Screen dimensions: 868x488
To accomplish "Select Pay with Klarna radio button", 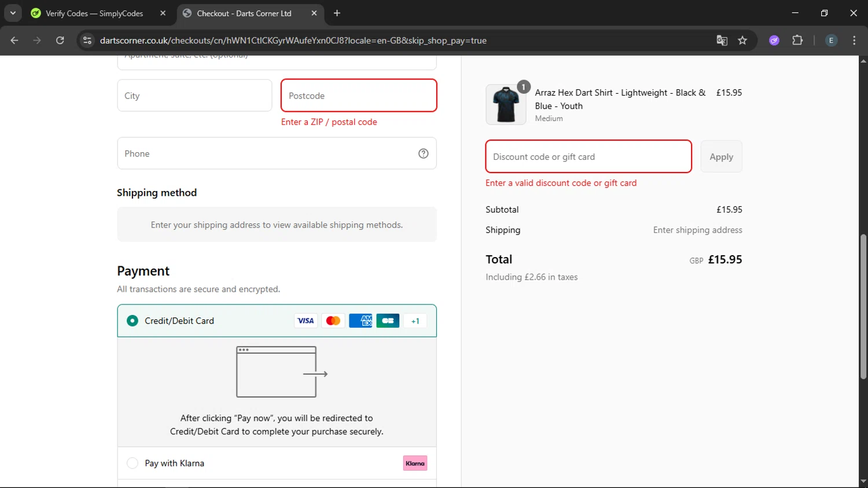I will [133, 463].
